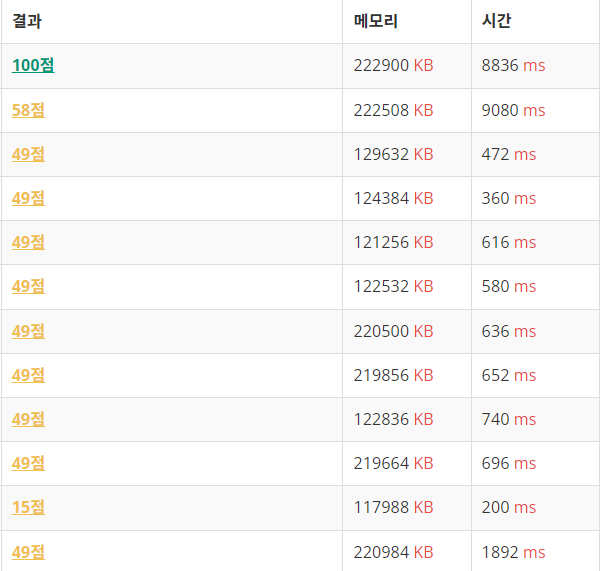The height and width of the screenshot is (571, 600).
Task: Select the 9080 ms time cell
Action: pyautogui.click(x=536, y=111)
